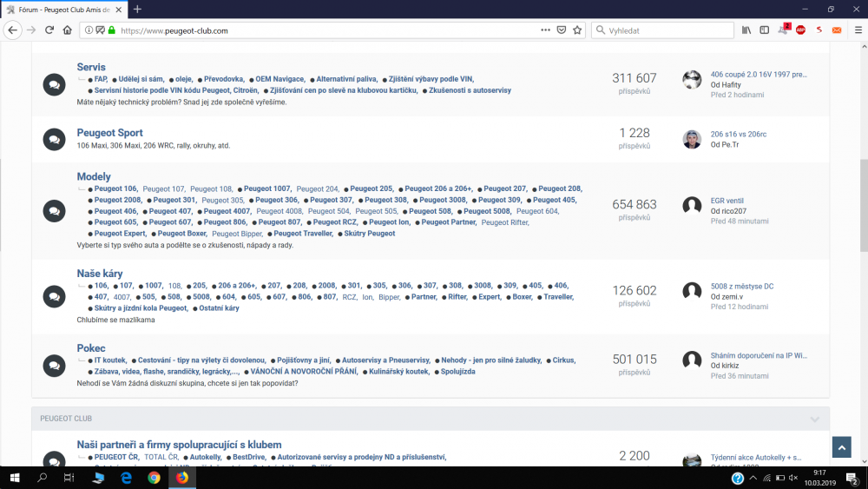
Task: Close the Fórum browser tab
Action: coord(118,10)
